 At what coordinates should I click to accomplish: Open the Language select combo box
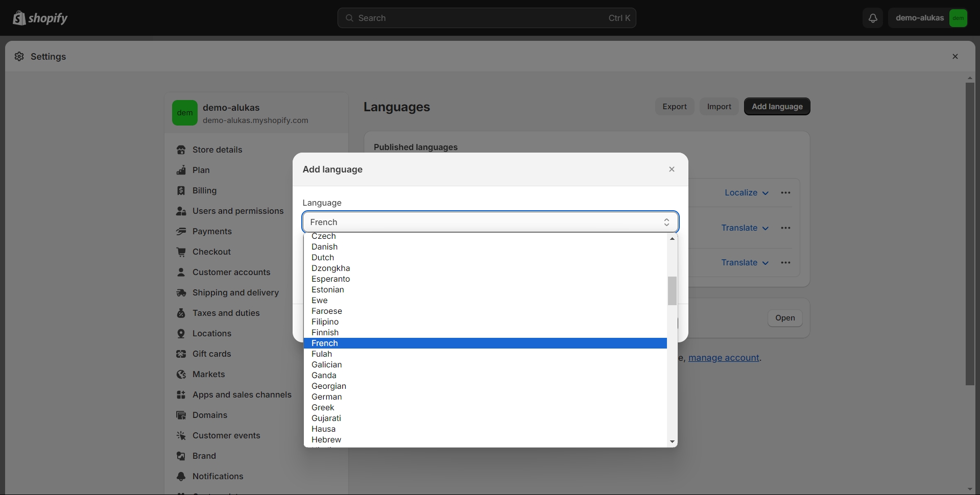tap(490, 222)
